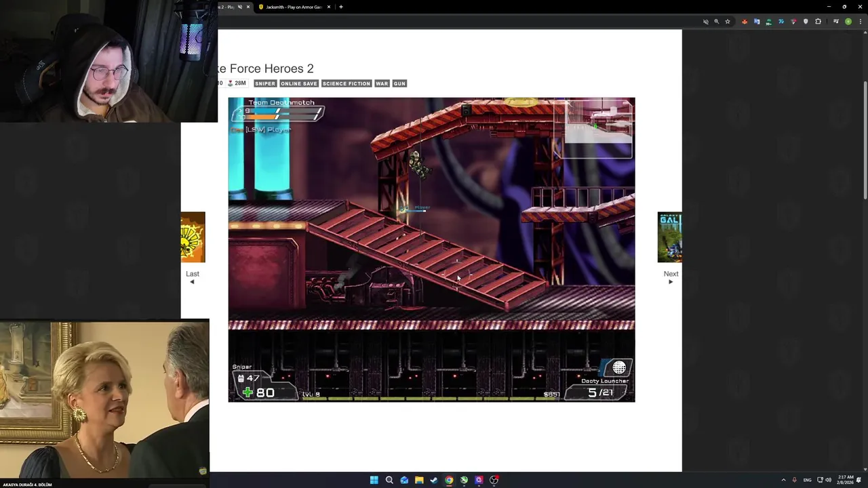Open a new browser tab
Screen dimensions: 868x488
(x=341, y=7)
